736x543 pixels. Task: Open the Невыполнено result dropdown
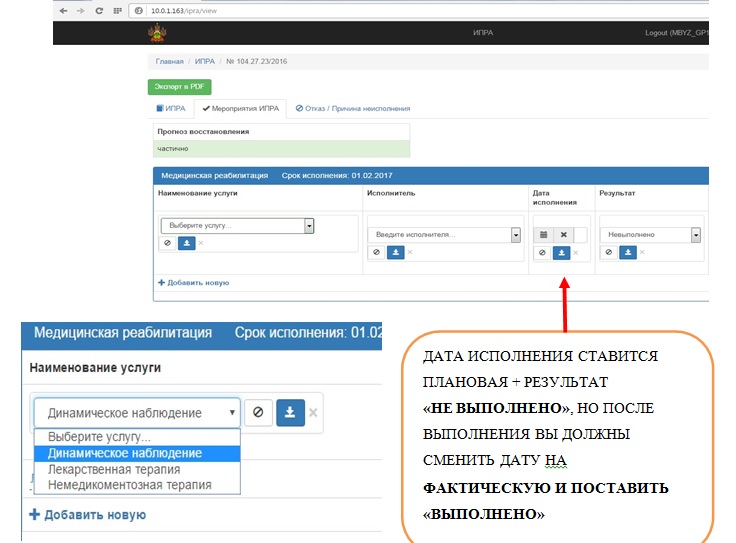pos(650,235)
